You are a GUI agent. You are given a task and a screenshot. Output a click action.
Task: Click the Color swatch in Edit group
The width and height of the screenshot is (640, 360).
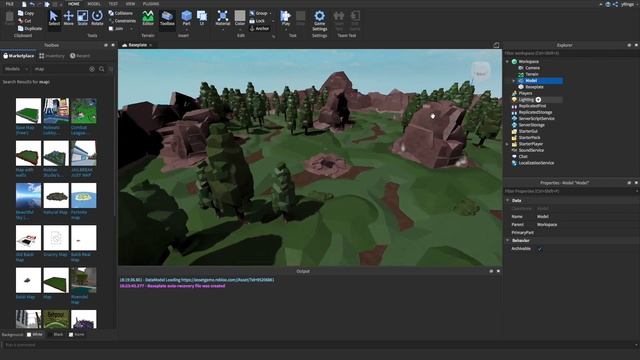pyautogui.click(x=240, y=16)
